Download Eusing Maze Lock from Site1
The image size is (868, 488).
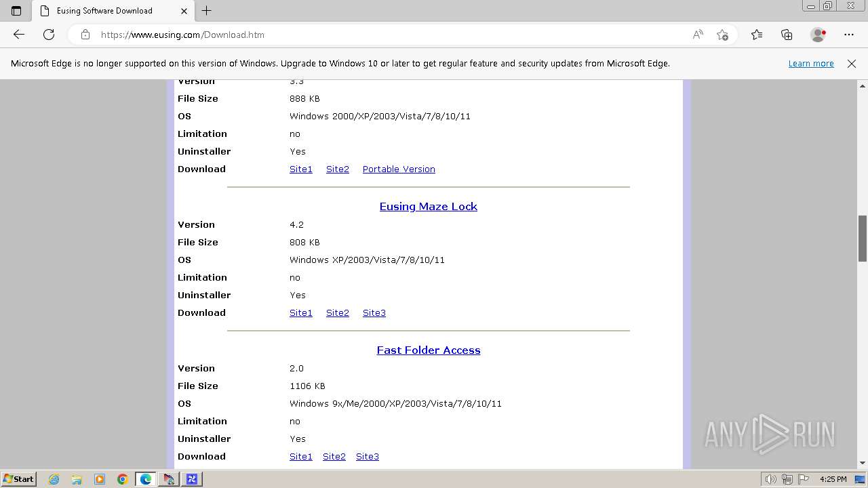pos(301,313)
